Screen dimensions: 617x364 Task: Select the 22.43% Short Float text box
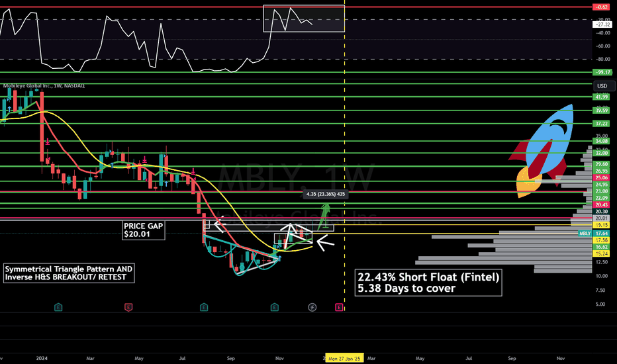coord(428,283)
